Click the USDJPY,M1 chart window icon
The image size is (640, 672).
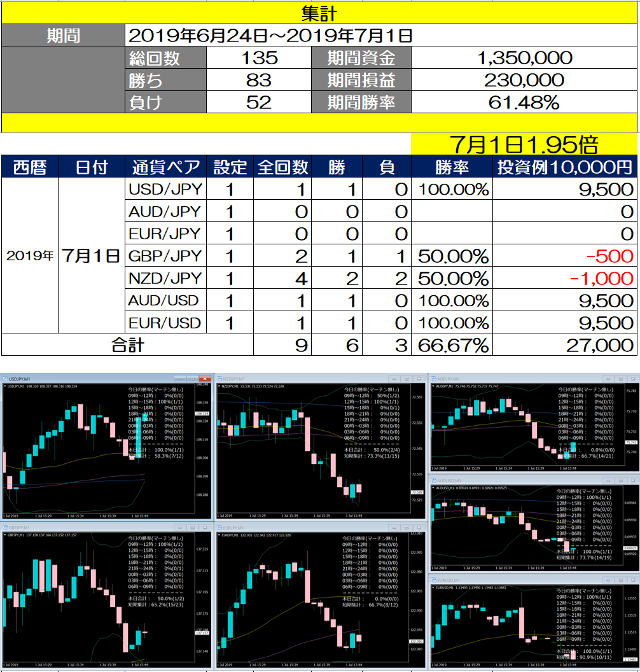coord(5,379)
